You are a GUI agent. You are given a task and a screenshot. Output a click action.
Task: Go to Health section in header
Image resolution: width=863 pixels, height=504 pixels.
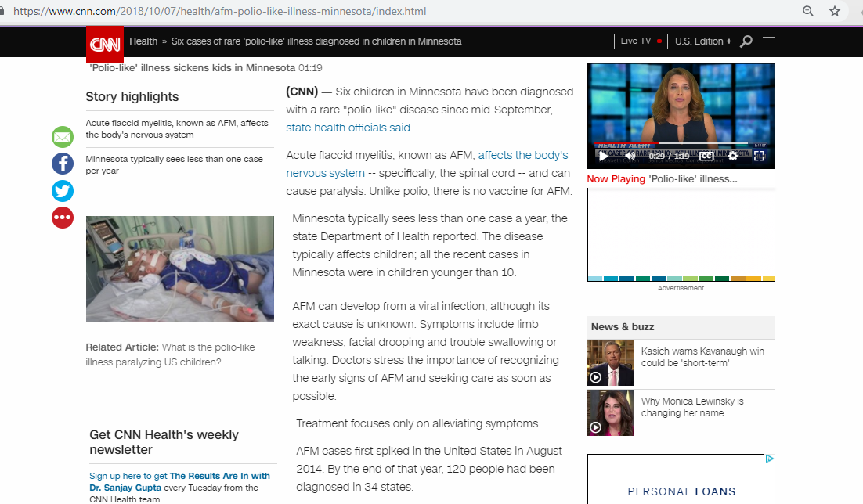pyautogui.click(x=143, y=41)
